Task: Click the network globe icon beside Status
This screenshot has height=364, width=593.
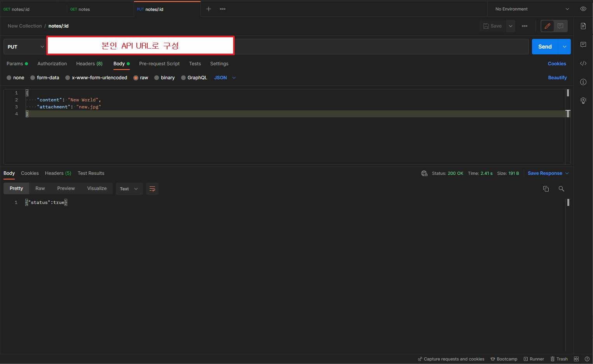Action: coord(424,173)
